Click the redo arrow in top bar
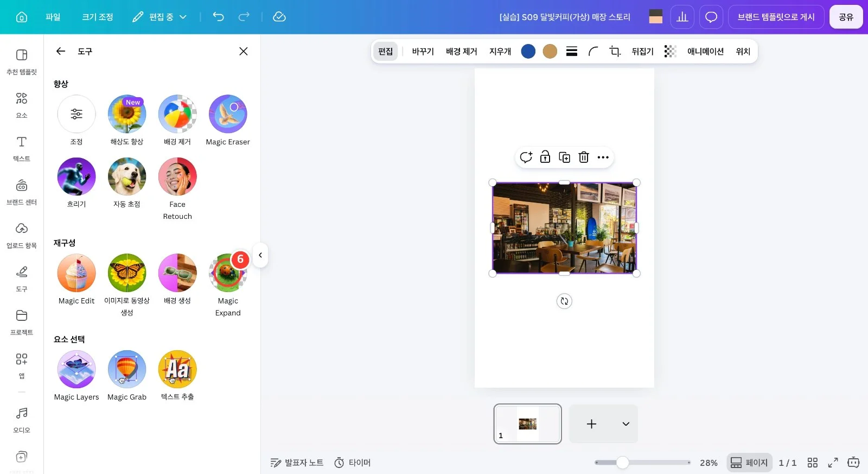This screenshot has width=868, height=474. pyautogui.click(x=244, y=17)
